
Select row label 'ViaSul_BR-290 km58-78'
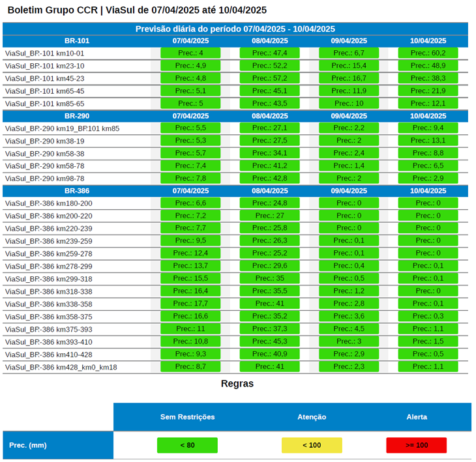[44, 166]
